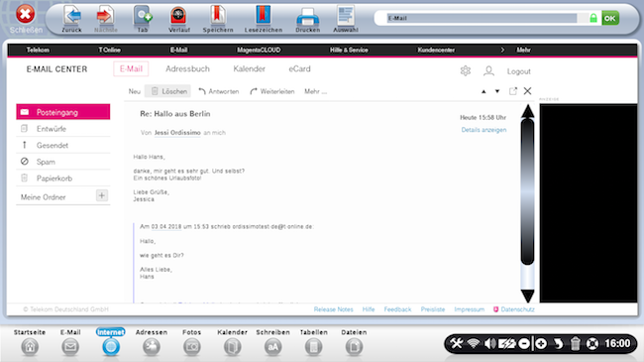Open the system tools wrench icon
This screenshot has width=644, height=362.
[456, 343]
